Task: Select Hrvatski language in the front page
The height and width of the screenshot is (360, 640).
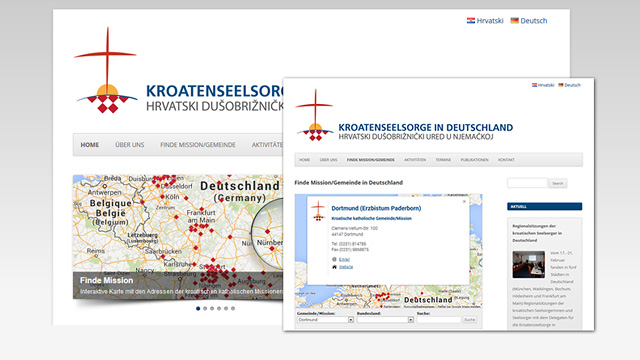Action: pos(546,85)
